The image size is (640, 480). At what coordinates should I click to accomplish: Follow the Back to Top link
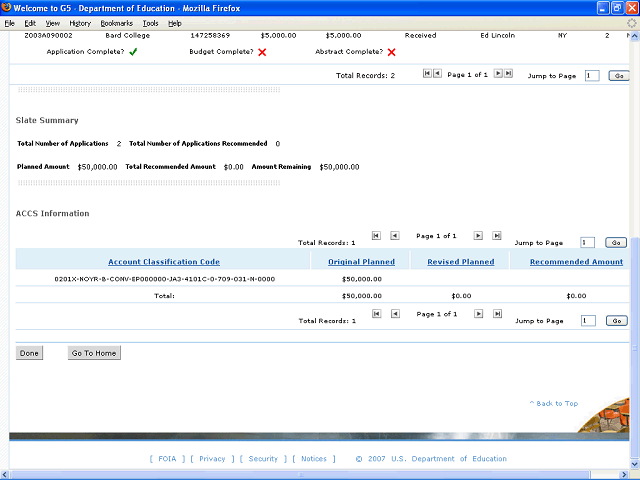(554, 403)
